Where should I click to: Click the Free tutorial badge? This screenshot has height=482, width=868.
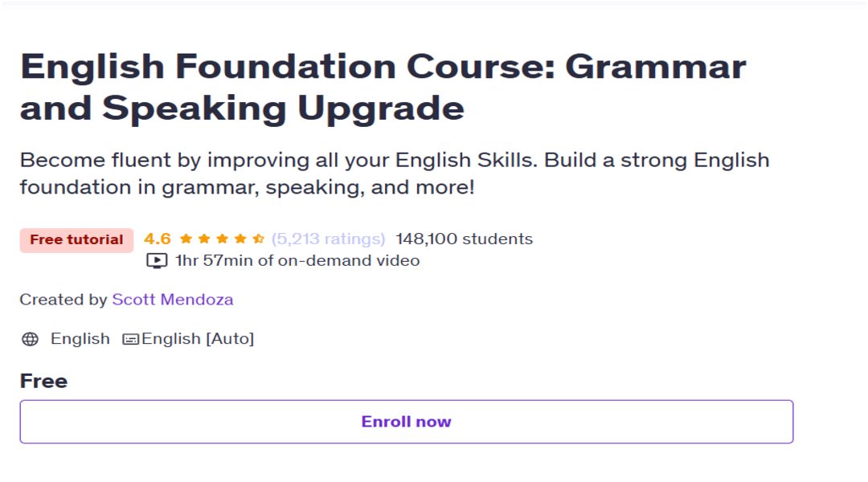(76, 240)
